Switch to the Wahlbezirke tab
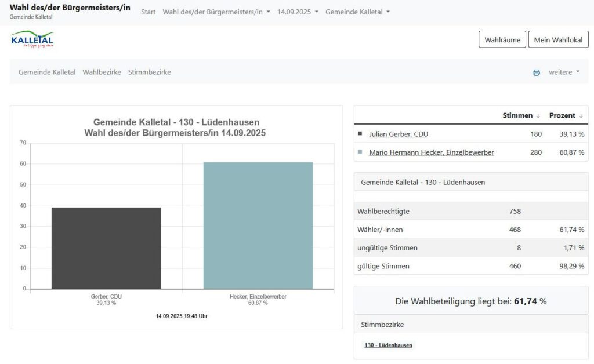This screenshot has width=594, height=364. 102,72
